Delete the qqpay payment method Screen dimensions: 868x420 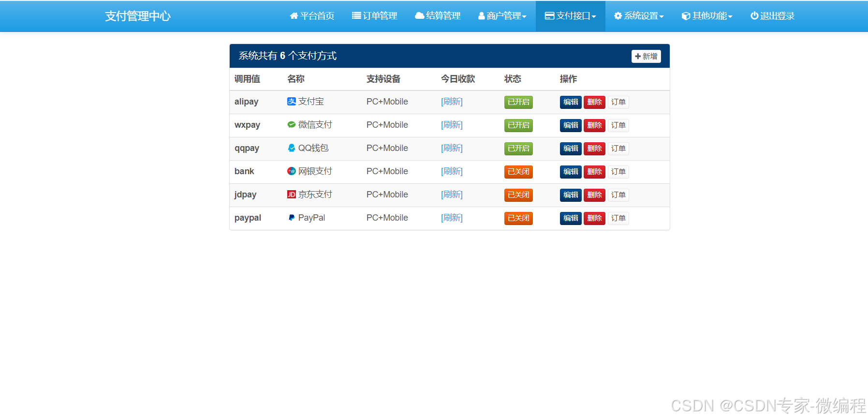pos(594,149)
